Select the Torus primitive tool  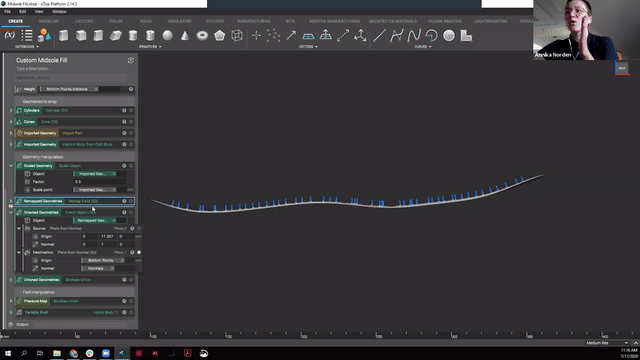(202, 36)
